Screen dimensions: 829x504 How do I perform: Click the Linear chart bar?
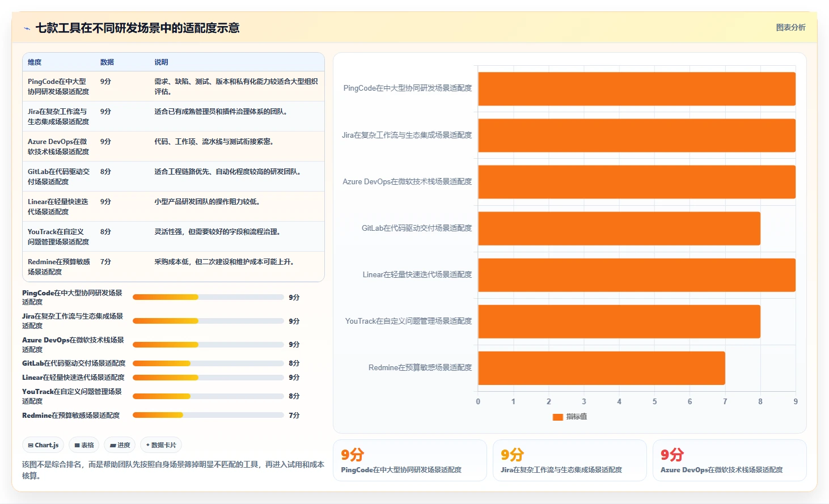pos(637,275)
